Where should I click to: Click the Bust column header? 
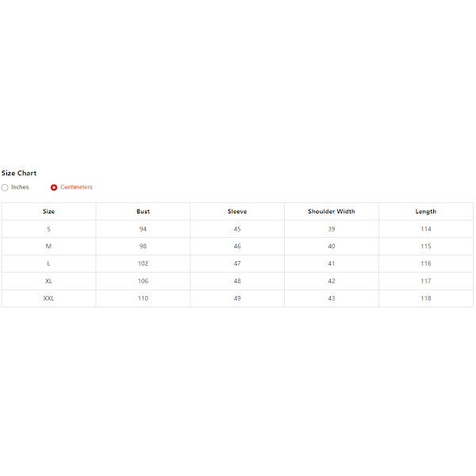[x=143, y=212]
